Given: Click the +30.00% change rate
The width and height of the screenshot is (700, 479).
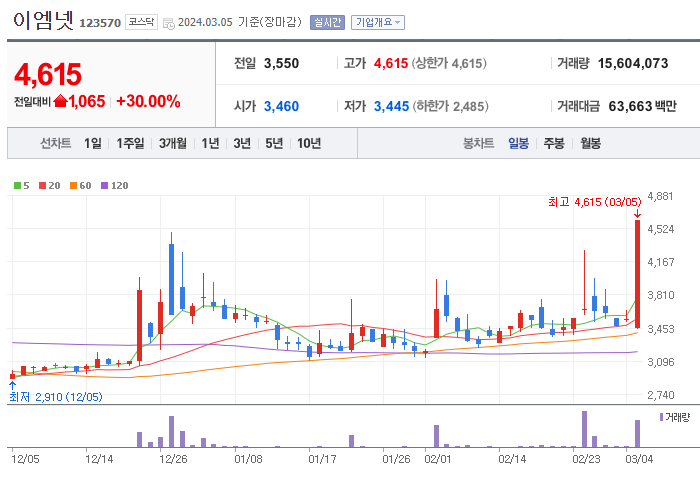Looking at the screenshot, I should point(148,101).
